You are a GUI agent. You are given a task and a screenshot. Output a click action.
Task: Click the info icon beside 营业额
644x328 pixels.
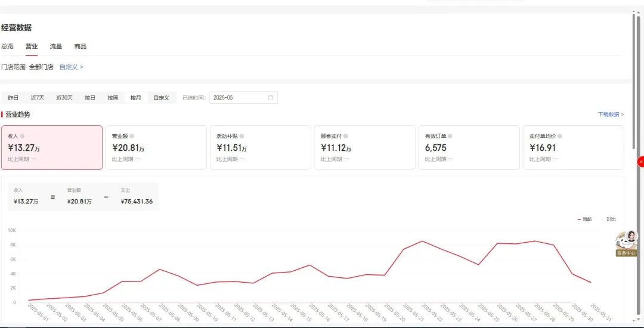click(132, 137)
